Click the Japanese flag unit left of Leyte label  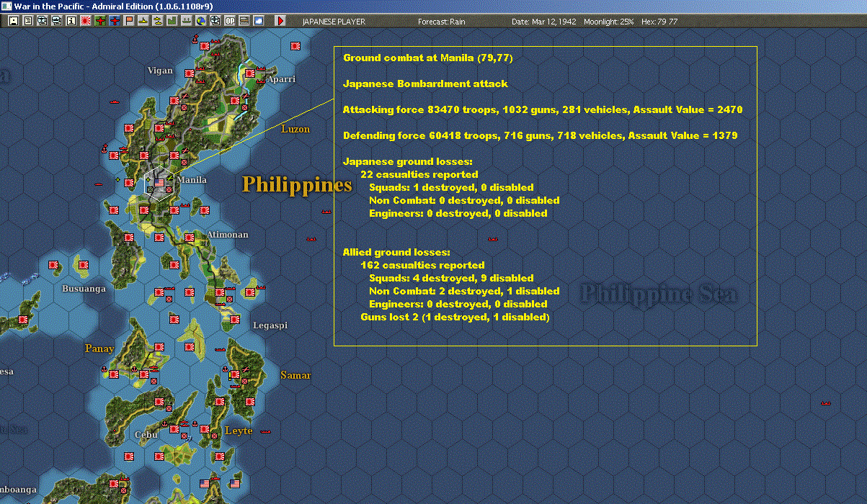coord(205,429)
